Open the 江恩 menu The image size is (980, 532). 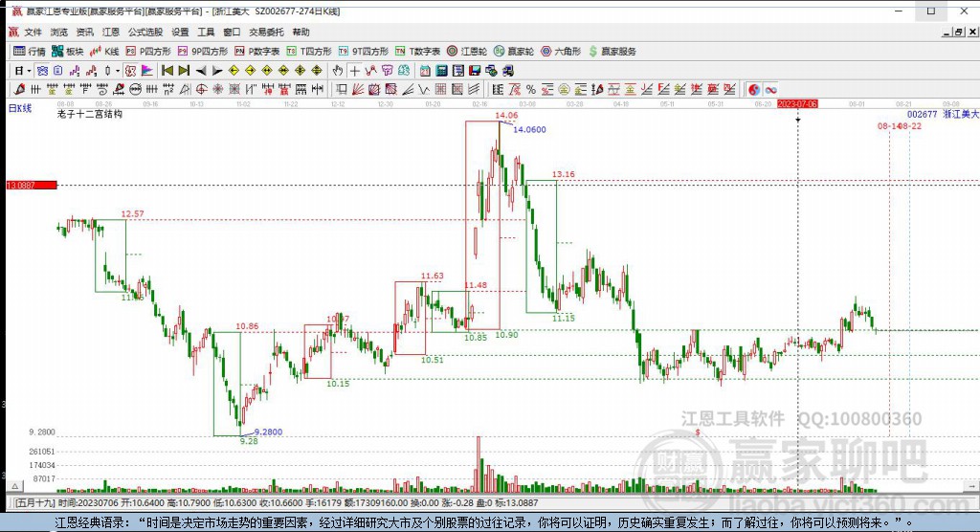point(111,32)
